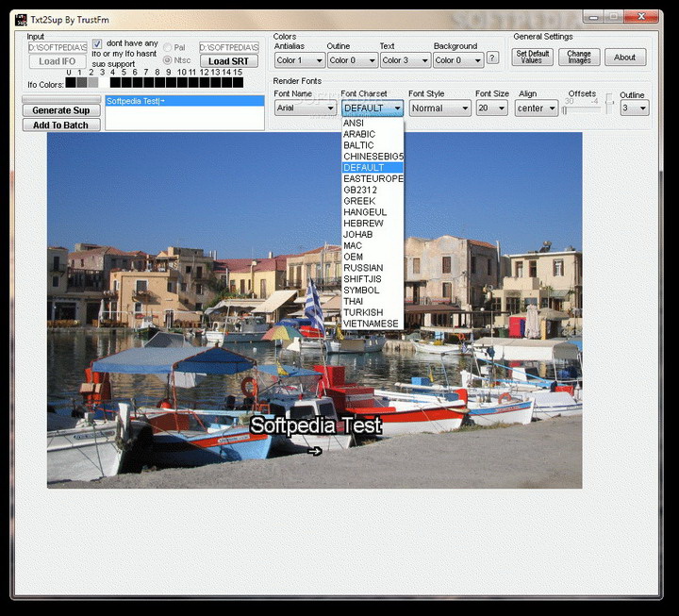The image size is (679, 616).
Task: Select SYMBOL in the charset list
Action: tap(373, 291)
